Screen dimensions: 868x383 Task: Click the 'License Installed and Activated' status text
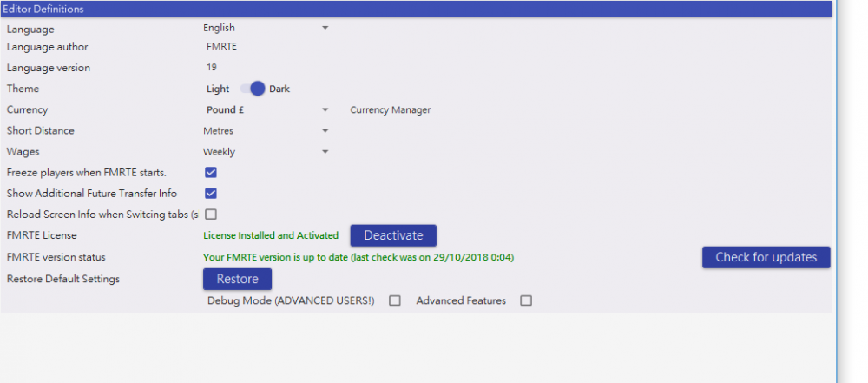271,235
